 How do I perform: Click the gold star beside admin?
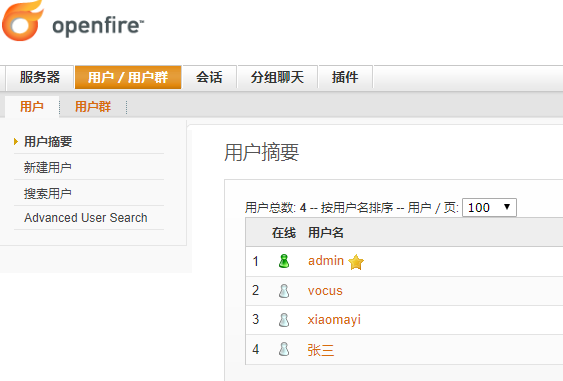point(356,262)
